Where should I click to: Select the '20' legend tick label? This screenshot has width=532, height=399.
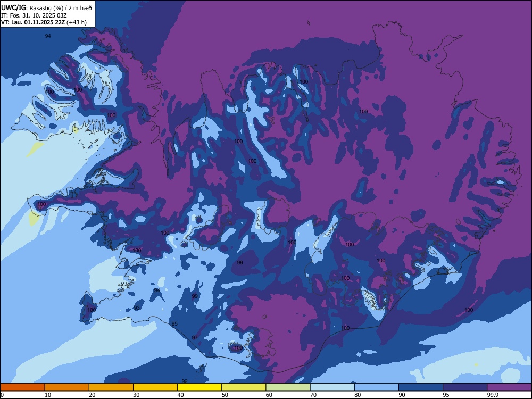92,395
